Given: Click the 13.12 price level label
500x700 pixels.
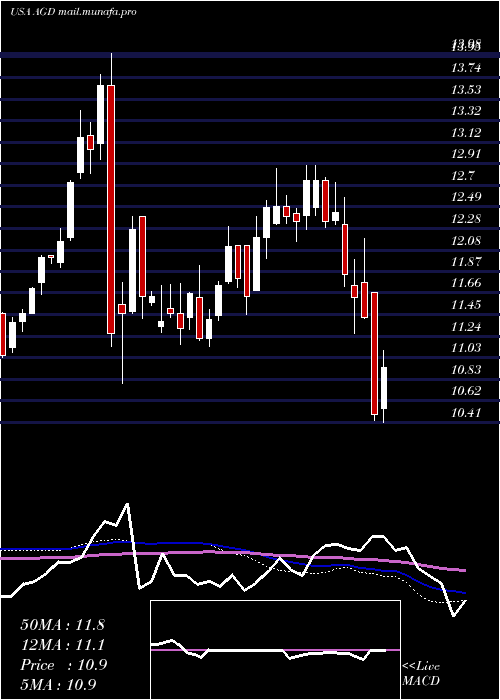Looking at the screenshot, I should (x=467, y=133).
